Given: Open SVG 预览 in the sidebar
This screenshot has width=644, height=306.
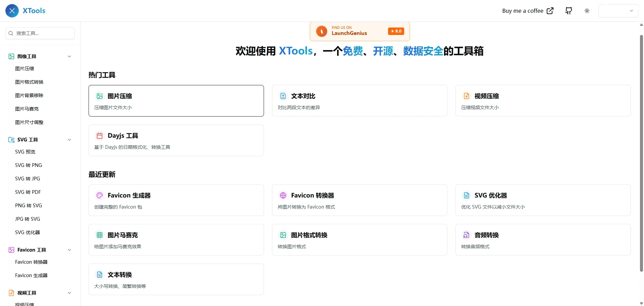Looking at the screenshot, I should [x=25, y=152].
